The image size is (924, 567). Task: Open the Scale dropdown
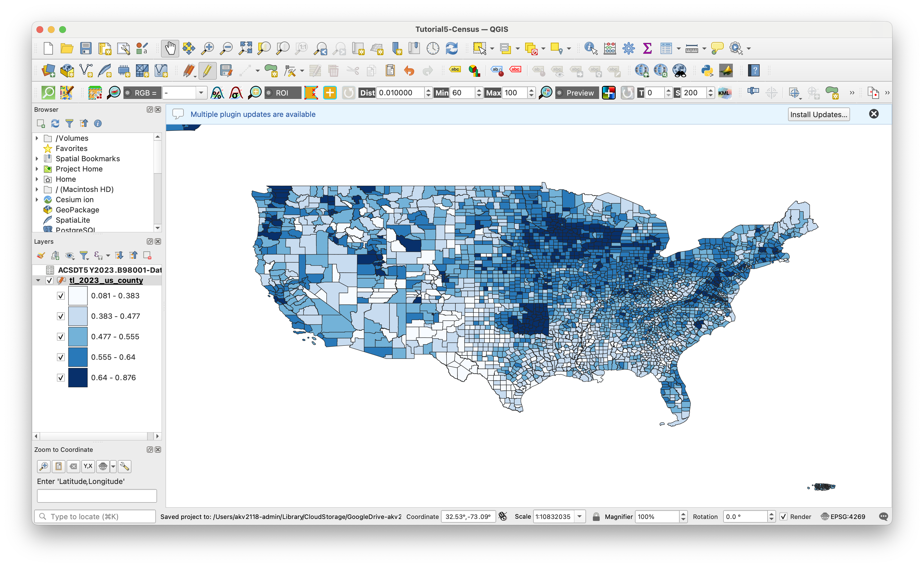pyautogui.click(x=580, y=516)
